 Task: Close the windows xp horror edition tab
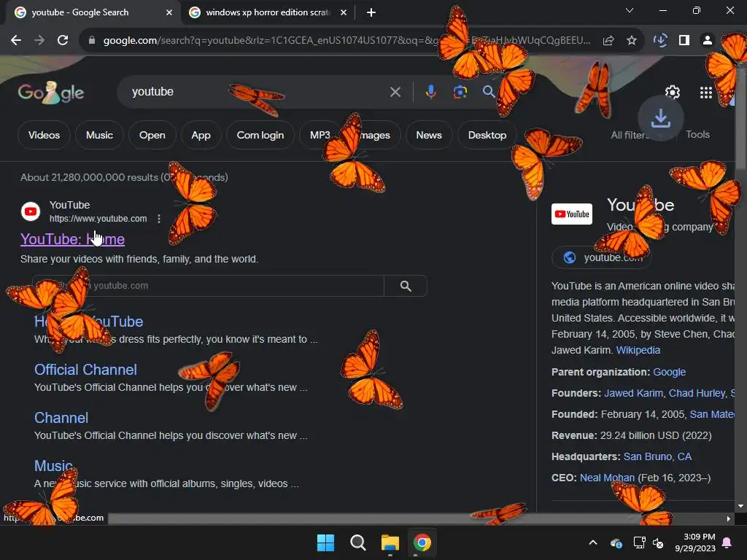click(x=344, y=13)
